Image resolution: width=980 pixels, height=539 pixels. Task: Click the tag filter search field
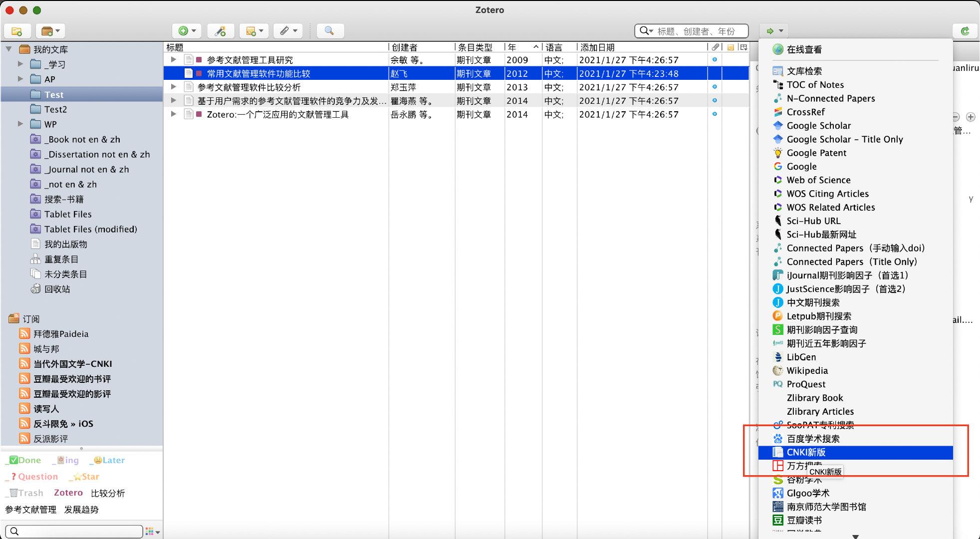[x=74, y=532]
